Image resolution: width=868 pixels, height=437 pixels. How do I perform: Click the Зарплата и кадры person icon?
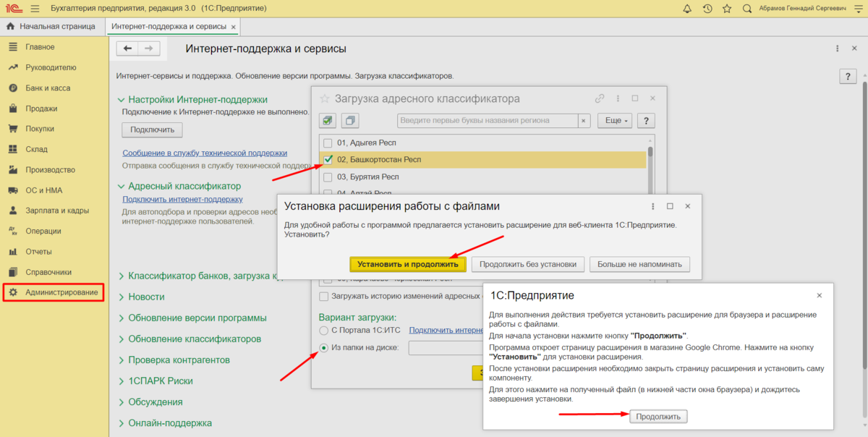(12, 211)
